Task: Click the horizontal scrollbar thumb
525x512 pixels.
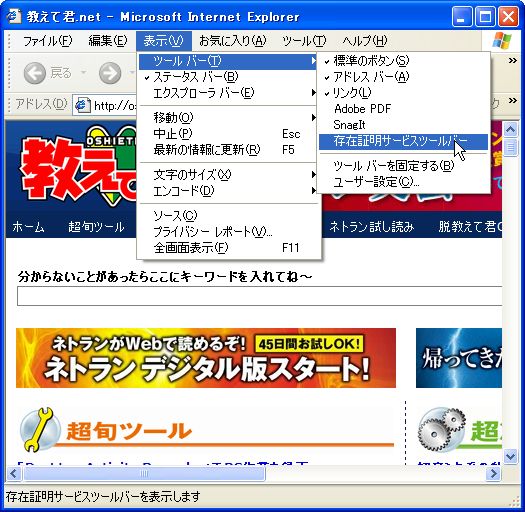Action: point(144,473)
